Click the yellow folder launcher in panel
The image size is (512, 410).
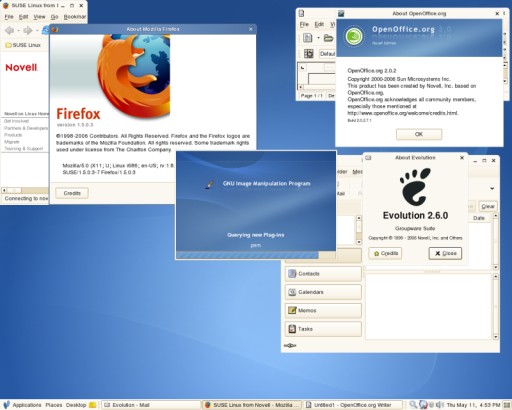(92, 405)
